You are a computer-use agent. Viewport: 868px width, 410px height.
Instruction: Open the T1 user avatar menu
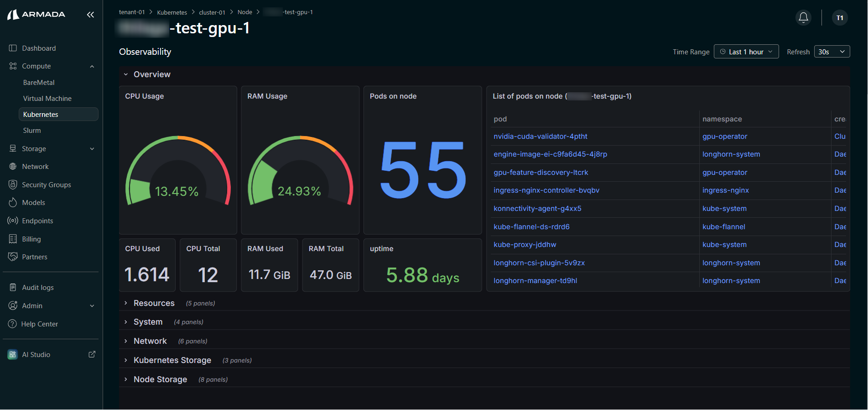point(840,18)
